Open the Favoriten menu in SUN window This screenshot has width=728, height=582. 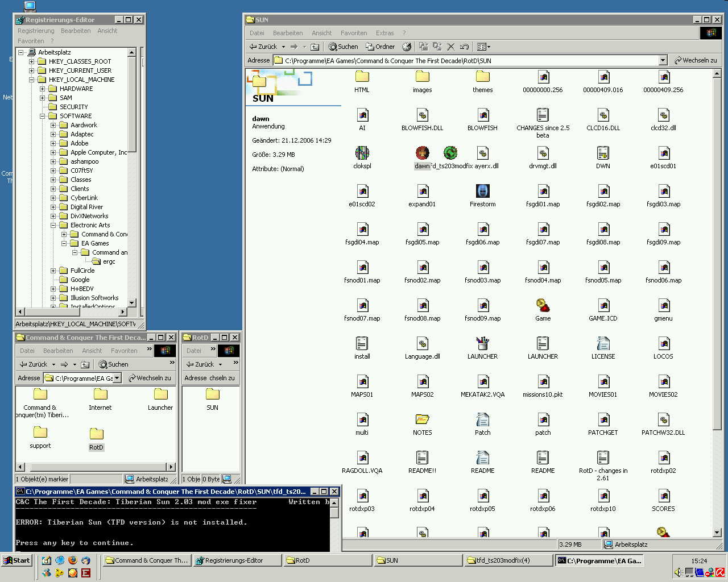[354, 33]
